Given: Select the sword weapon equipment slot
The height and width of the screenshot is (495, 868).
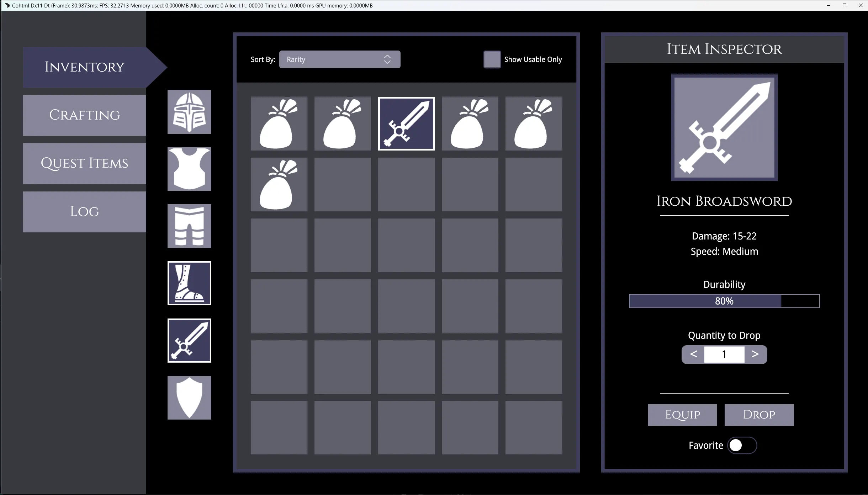Looking at the screenshot, I should coord(189,341).
